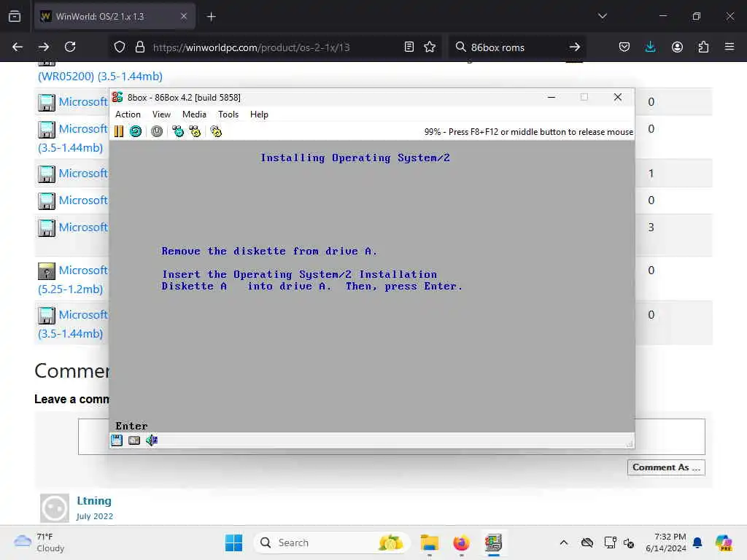Click the Ltning avatar thumbnail
Viewport: 747px width, 560px height.
click(54, 508)
